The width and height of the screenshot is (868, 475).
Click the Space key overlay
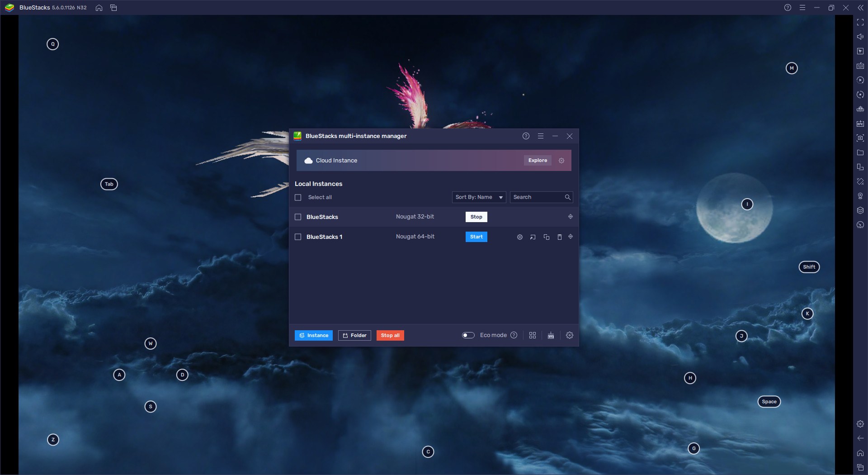(769, 402)
